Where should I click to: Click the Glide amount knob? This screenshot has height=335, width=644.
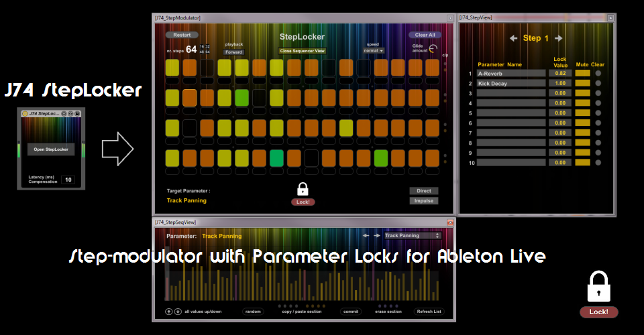point(433,49)
